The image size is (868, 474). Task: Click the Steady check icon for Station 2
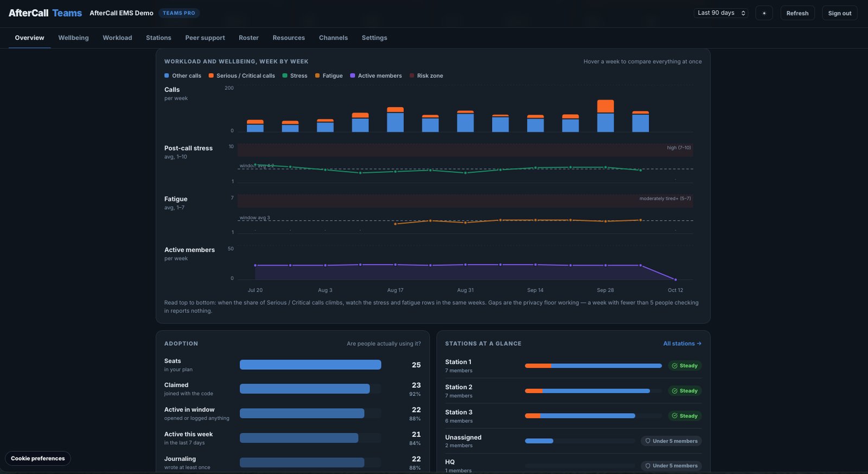coord(674,391)
